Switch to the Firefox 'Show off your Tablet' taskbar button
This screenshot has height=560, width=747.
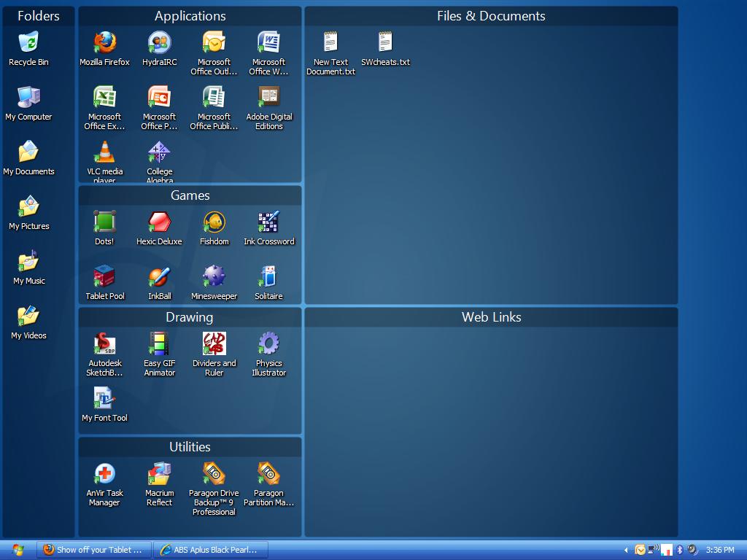tap(94, 550)
